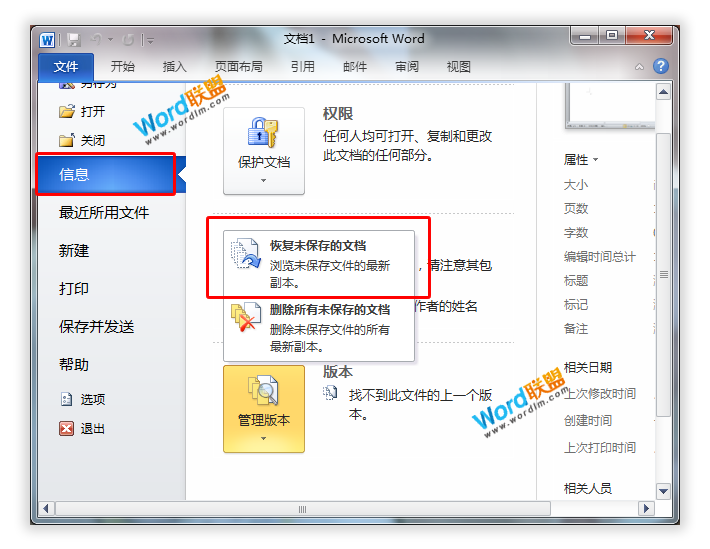Image resolution: width=710 pixels, height=549 pixels.
Task: Click the small document icon beside 找不到此文件的上一个版本
Action: pyautogui.click(x=330, y=393)
